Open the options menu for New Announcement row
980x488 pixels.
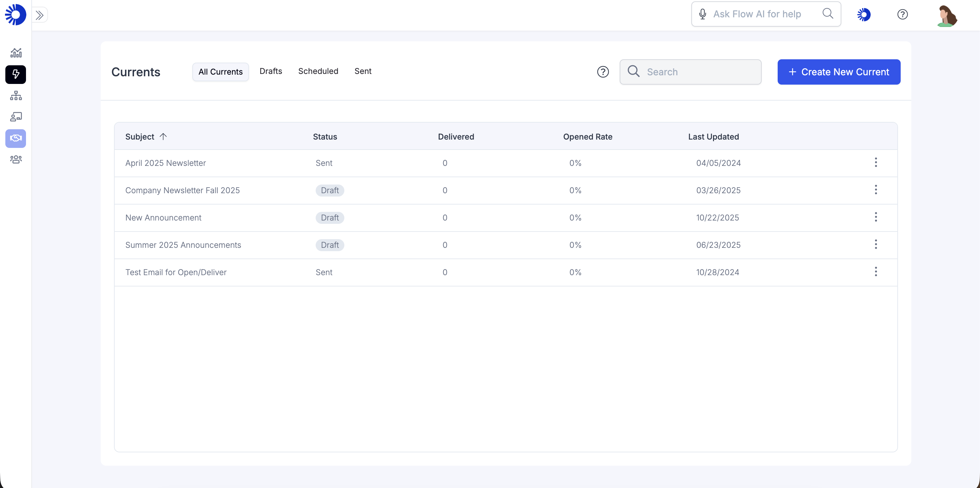[875, 217]
